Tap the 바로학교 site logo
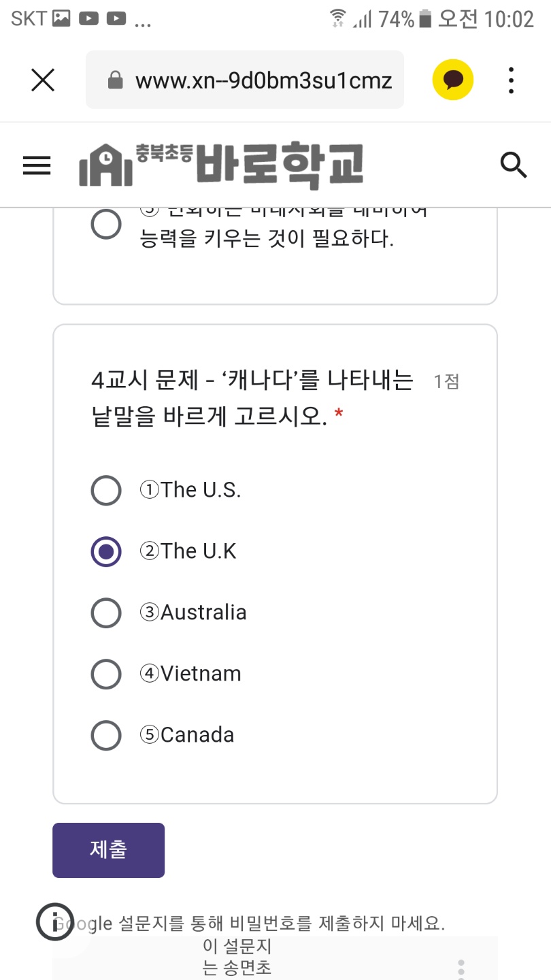The image size is (551, 980). 221,165
